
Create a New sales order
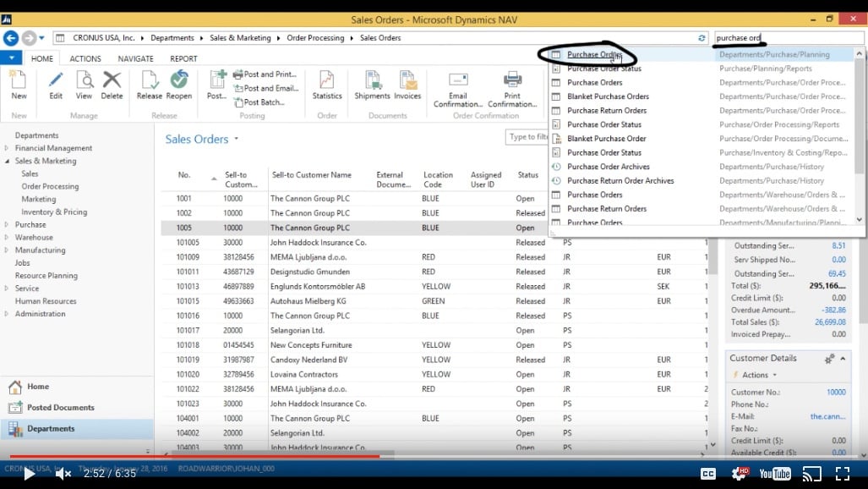point(19,85)
